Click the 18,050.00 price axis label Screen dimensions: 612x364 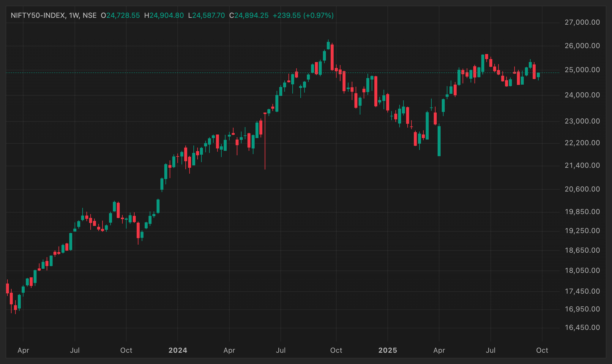pyautogui.click(x=582, y=270)
